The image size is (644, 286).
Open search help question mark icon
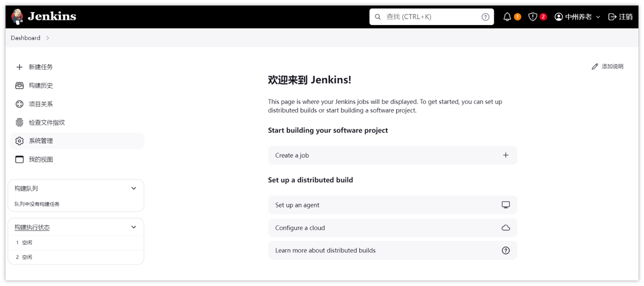pyautogui.click(x=486, y=17)
